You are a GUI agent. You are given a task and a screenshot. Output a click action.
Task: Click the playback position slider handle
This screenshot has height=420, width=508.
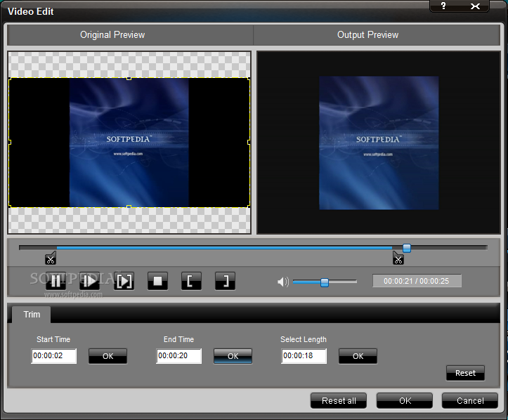pyautogui.click(x=407, y=248)
